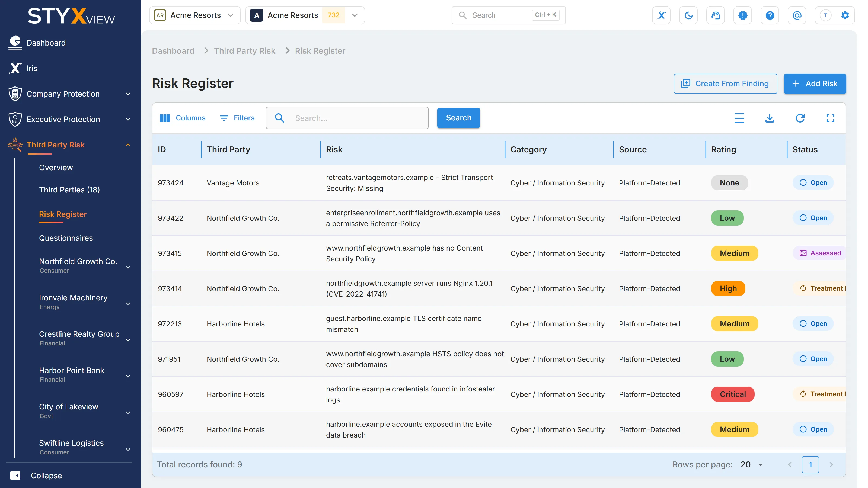This screenshot has height=488, width=868.
Task: Expand City of Lakeview sidebar item
Action: click(128, 413)
